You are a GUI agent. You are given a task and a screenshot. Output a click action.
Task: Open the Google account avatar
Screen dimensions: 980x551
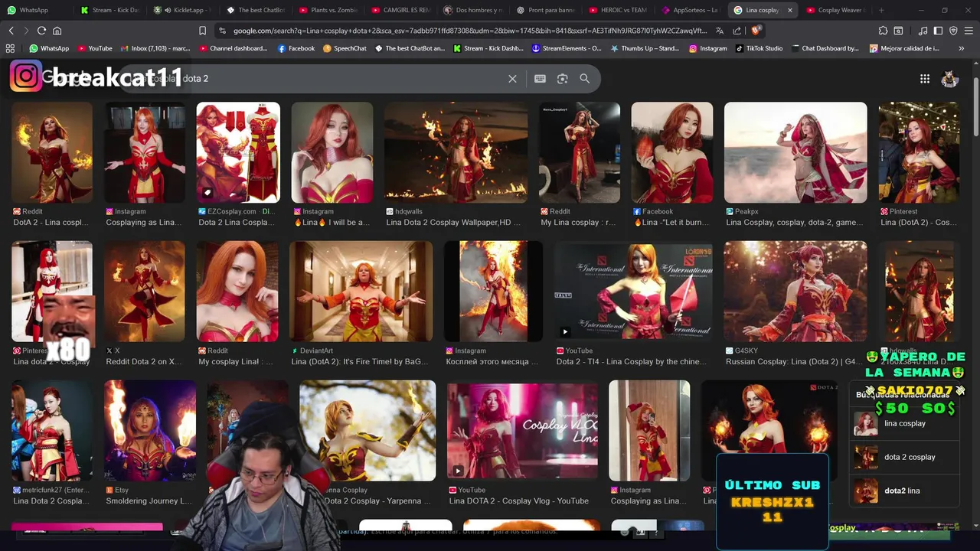pos(950,79)
